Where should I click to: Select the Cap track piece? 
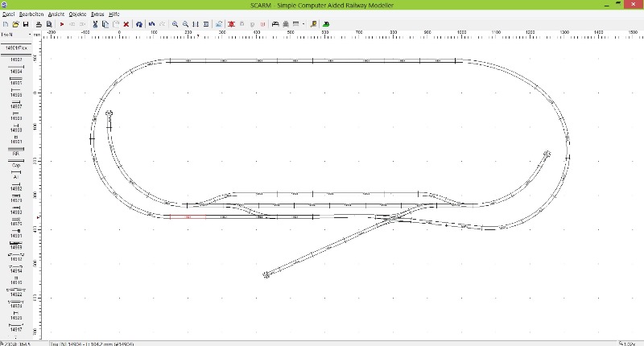16,166
